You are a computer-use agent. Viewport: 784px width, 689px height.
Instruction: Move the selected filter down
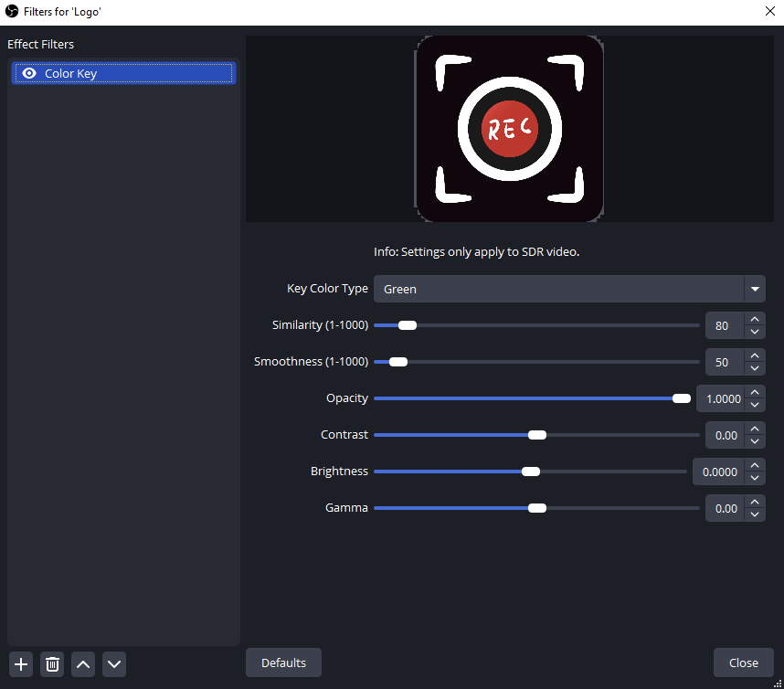(114, 664)
